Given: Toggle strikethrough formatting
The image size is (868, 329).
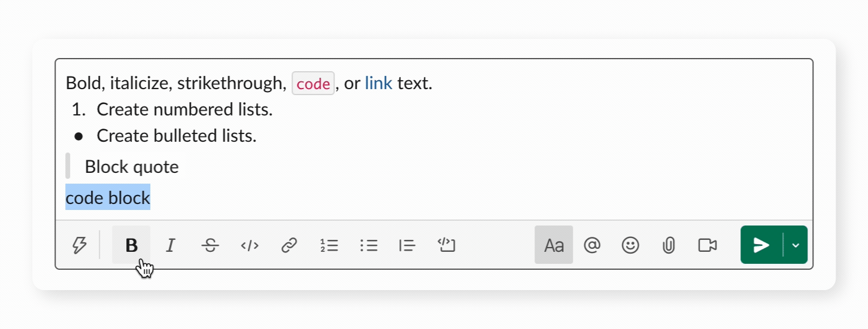Looking at the screenshot, I should pos(210,245).
